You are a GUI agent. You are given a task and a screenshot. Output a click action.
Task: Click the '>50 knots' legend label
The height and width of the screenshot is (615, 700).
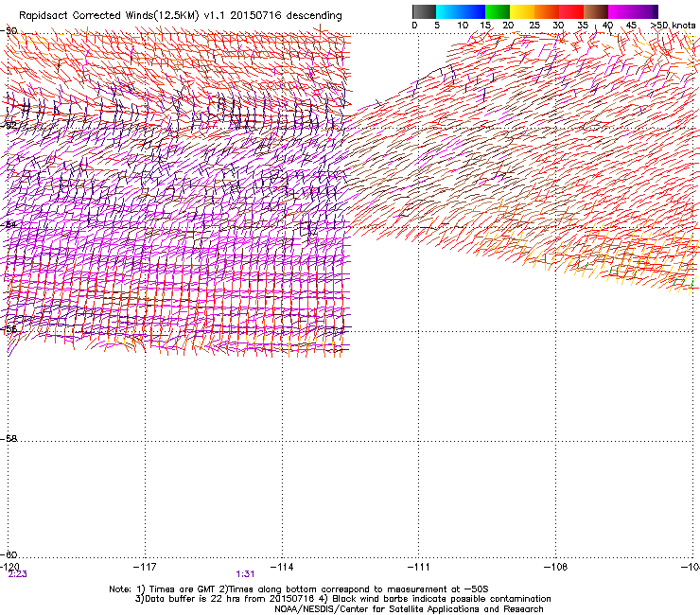673,26
